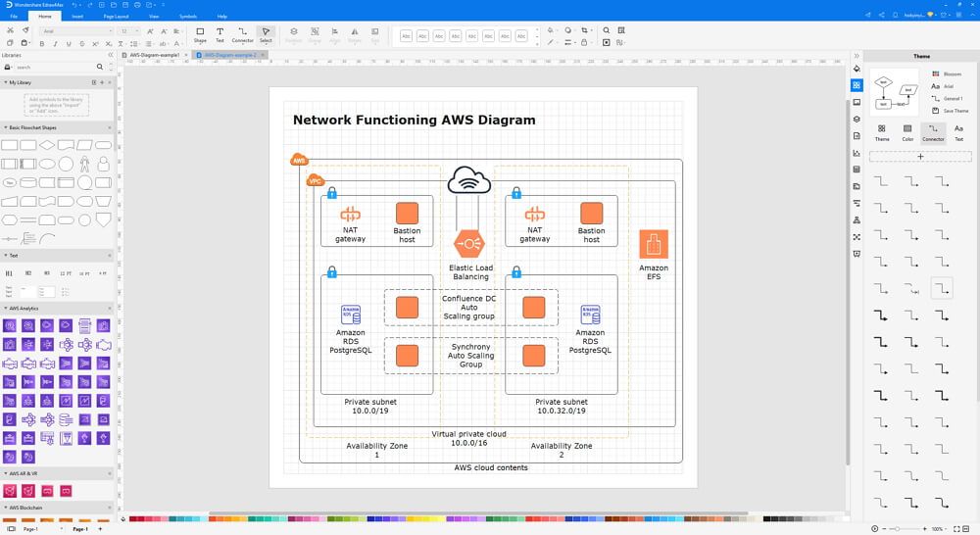Select the Shape tool
Screen dimensions: 980x535
pyautogui.click(x=200, y=34)
